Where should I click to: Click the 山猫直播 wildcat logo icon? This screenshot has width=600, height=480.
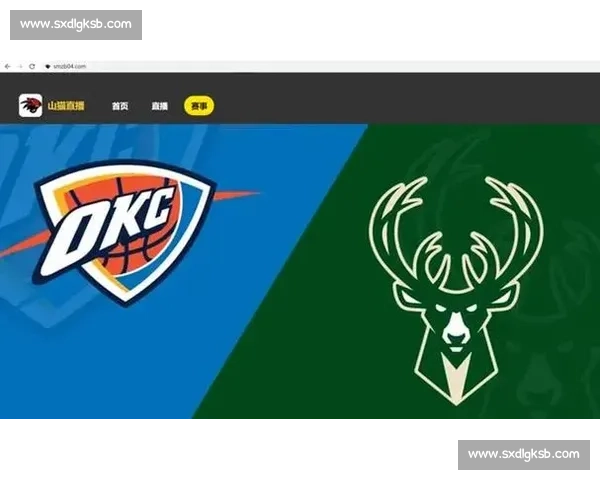[31, 105]
